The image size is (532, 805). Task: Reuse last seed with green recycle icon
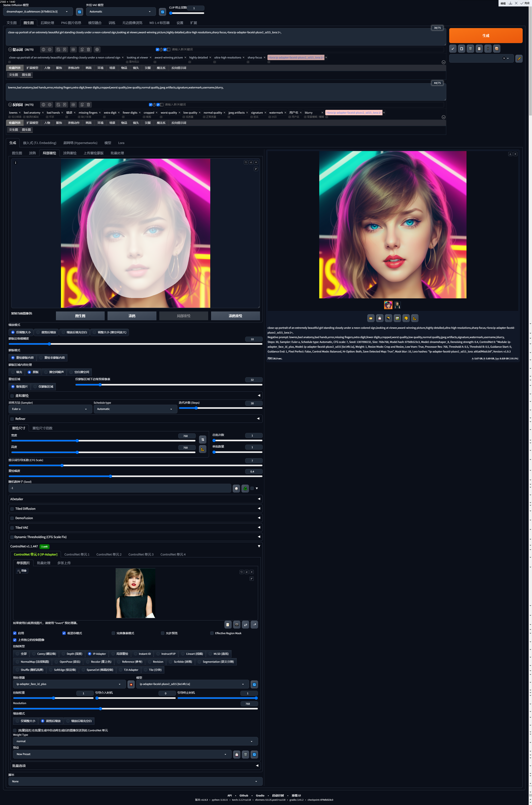pyautogui.click(x=245, y=488)
